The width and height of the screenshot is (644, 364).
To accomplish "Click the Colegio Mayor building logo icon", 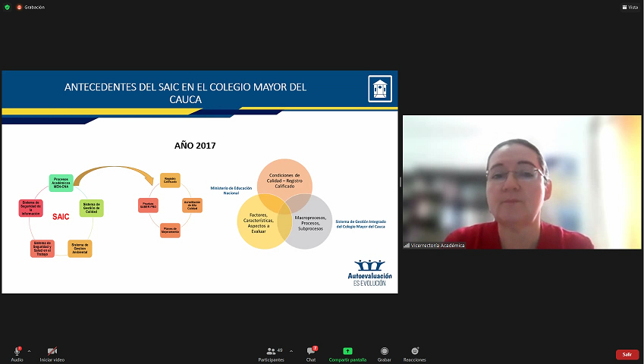I will click(380, 89).
